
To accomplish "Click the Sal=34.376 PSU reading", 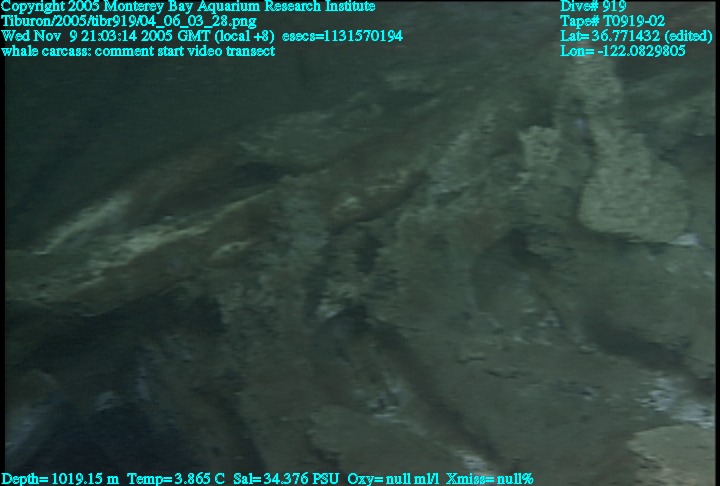I will tap(286, 479).
